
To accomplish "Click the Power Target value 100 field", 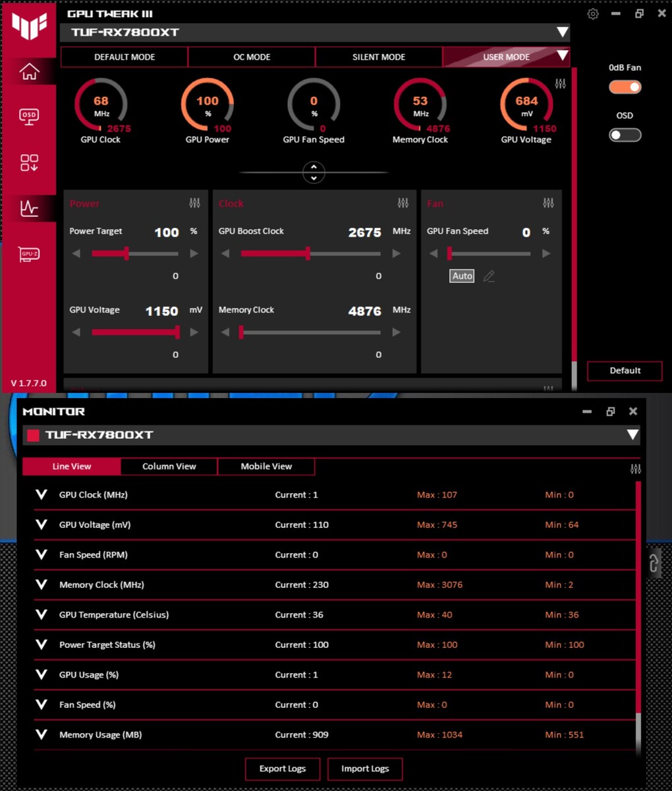I will pyautogui.click(x=167, y=232).
